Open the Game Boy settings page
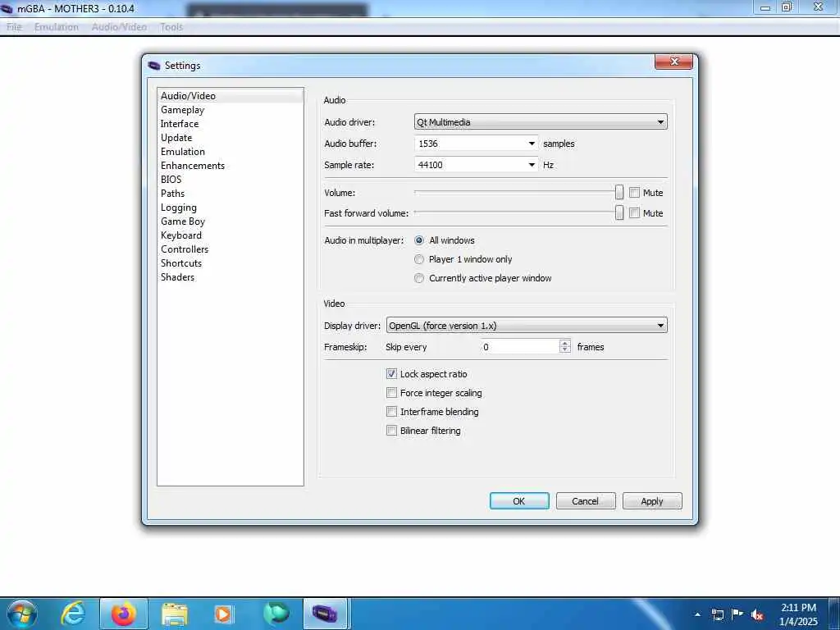This screenshot has height=630, width=840. pos(231,221)
